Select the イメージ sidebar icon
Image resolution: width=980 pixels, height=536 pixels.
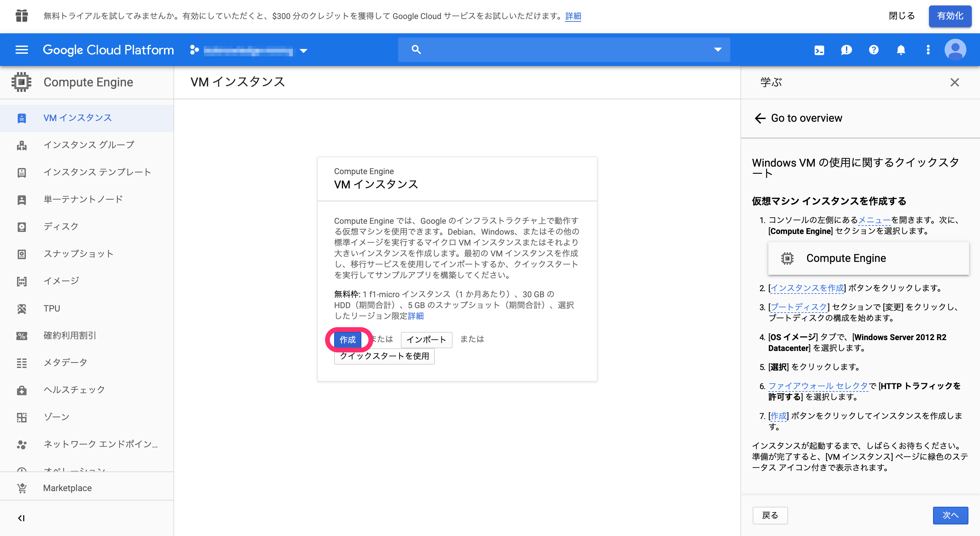click(x=22, y=281)
